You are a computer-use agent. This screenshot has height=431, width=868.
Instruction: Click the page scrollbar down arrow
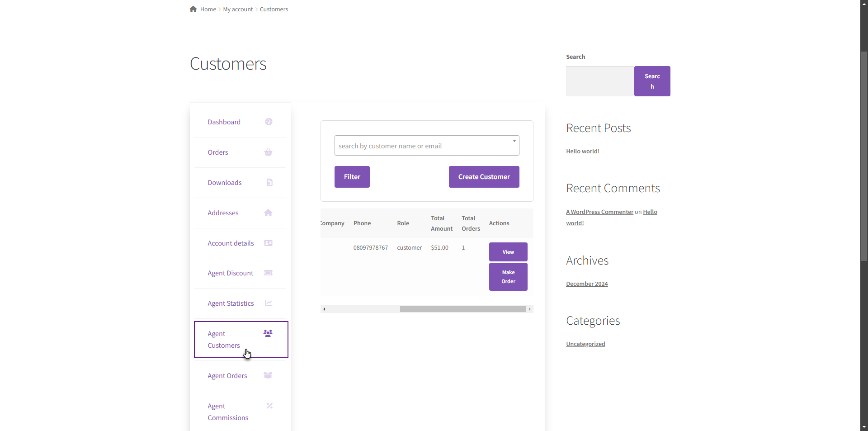point(864,427)
